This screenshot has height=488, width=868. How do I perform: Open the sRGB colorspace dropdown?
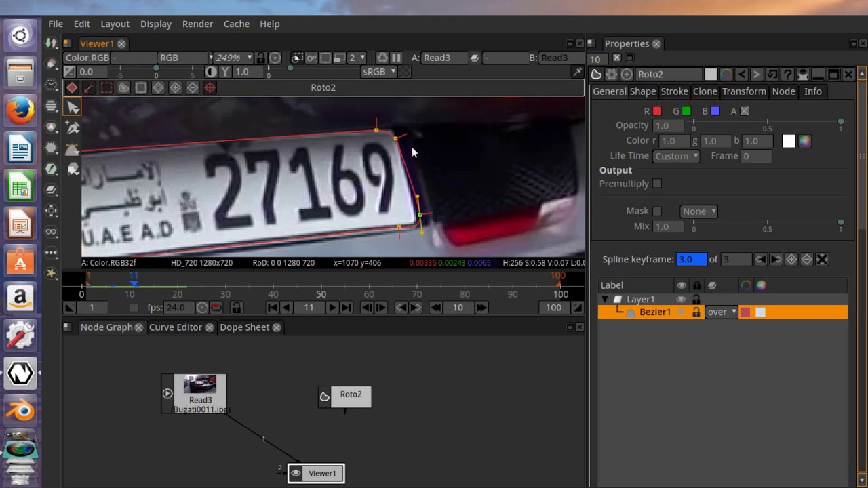click(x=378, y=71)
